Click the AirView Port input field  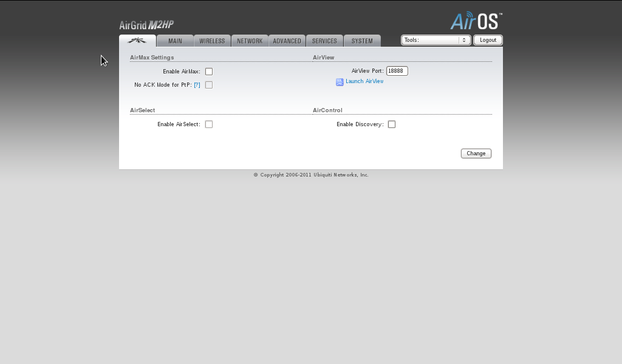pos(397,71)
